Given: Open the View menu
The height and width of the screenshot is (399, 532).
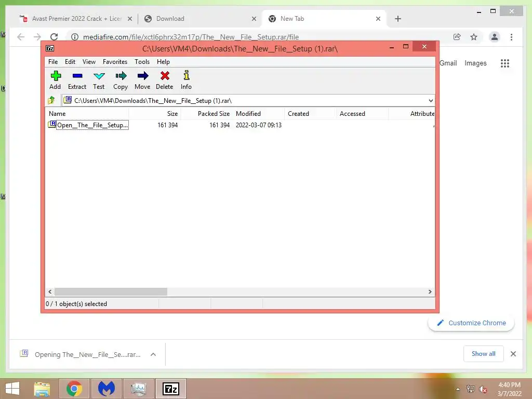Looking at the screenshot, I should [89, 62].
